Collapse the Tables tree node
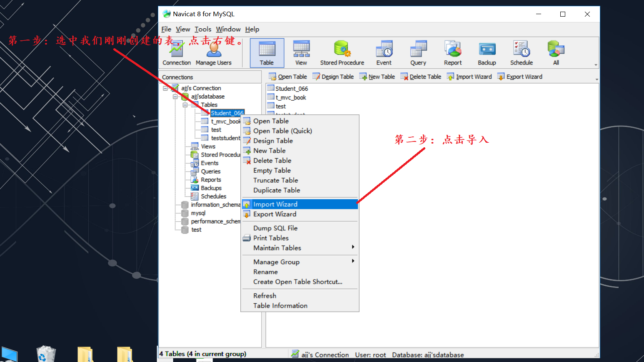Image resolution: width=644 pixels, height=362 pixels. click(185, 105)
